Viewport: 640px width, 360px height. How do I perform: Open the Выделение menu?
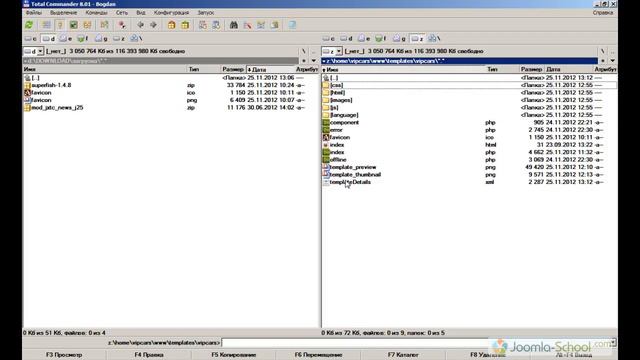(63, 13)
